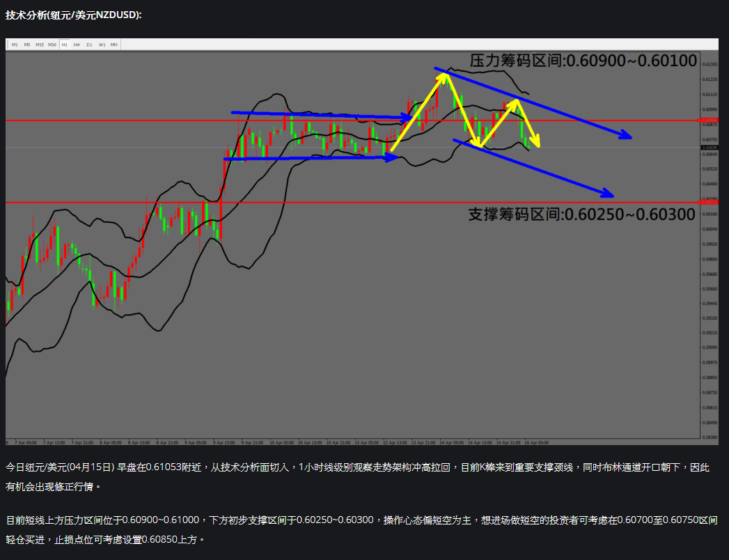Screen dimensions: 729x560
Task: Switch chart to M1 timeframe
Action: (x=15, y=45)
